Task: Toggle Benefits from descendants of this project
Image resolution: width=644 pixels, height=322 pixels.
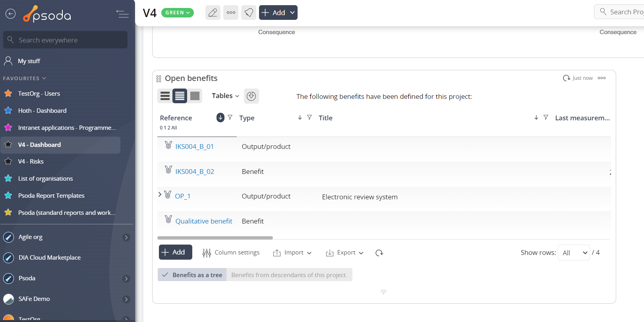Action: [289, 275]
